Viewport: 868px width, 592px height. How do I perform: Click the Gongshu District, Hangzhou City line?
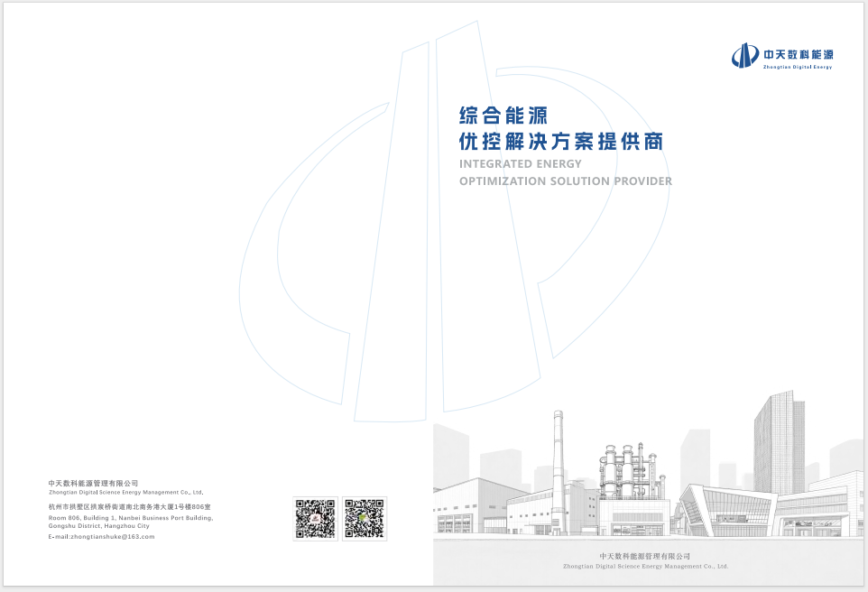click(98, 525)
